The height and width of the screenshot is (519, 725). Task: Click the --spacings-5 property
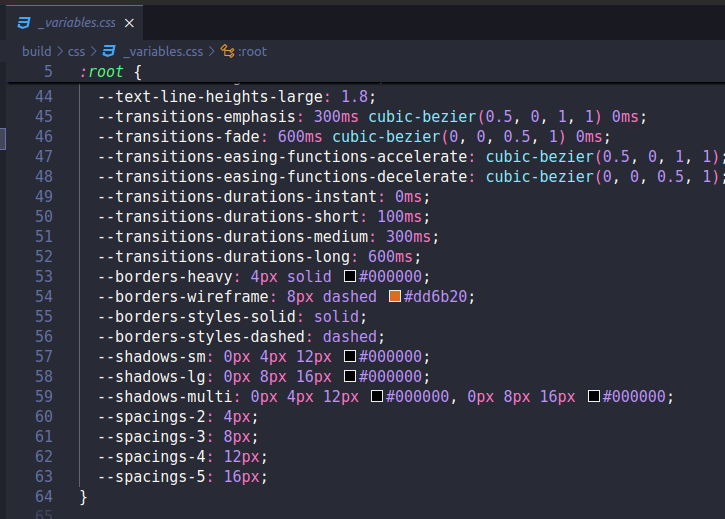point(152,476)
